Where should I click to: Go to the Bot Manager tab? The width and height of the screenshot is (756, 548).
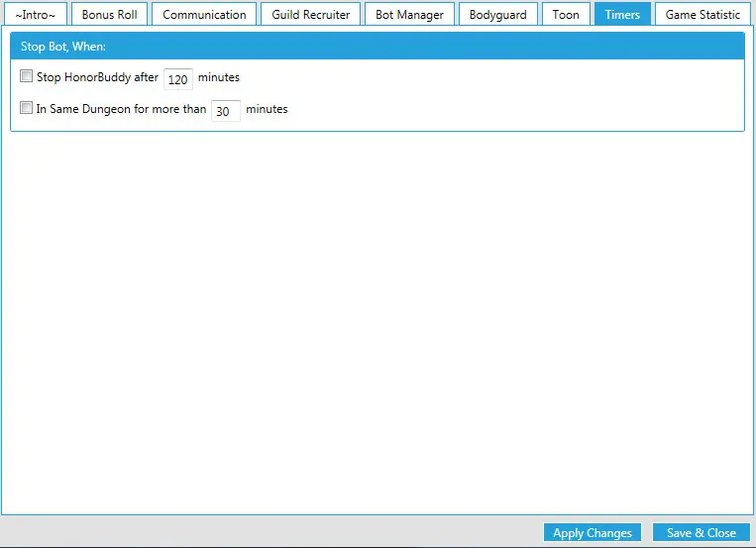409,14
